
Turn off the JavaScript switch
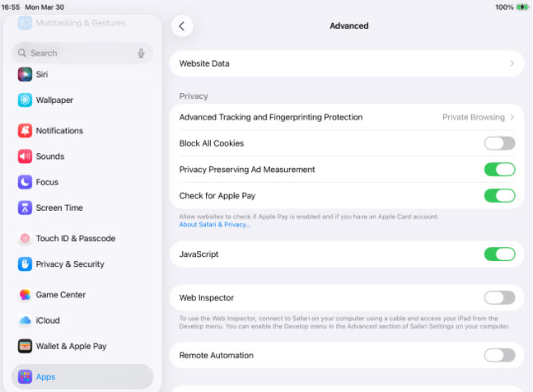click(499, 254)
